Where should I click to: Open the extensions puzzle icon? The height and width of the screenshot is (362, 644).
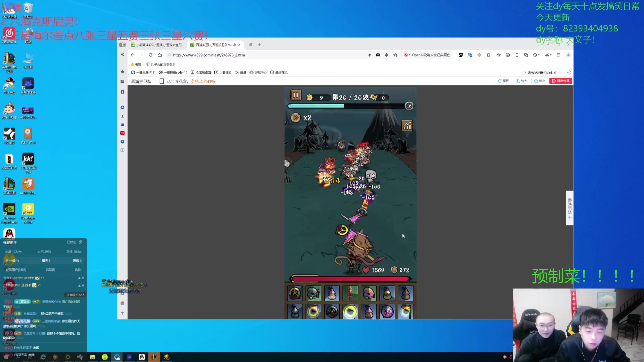488,55
